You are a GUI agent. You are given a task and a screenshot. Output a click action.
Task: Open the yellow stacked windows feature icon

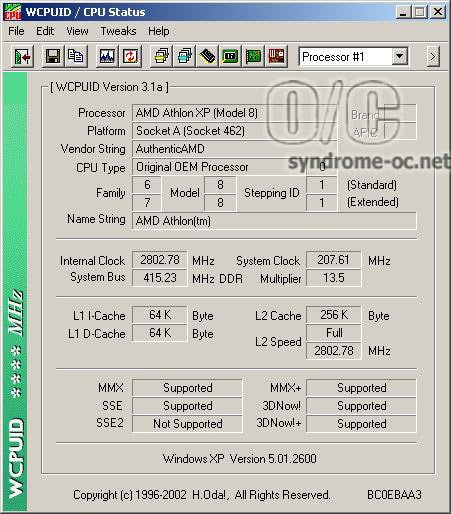tap(162, 57)
